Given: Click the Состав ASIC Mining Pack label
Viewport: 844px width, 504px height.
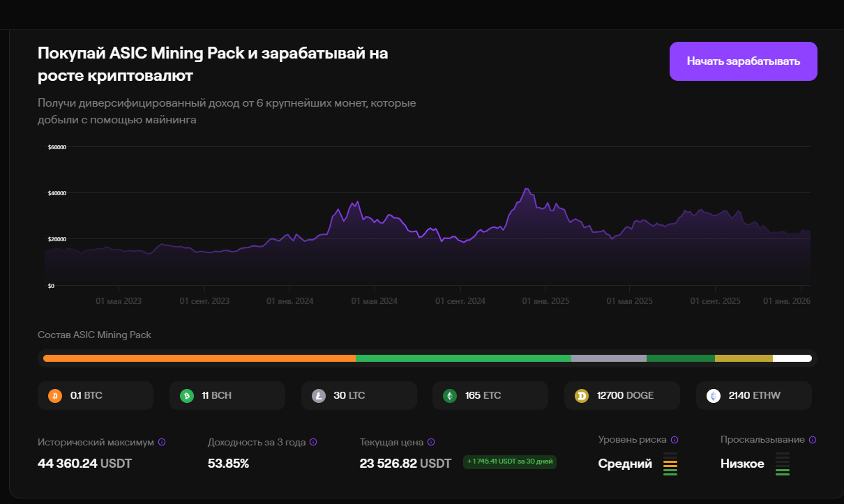Looking at the screenshot, I should tap(94, 335).
